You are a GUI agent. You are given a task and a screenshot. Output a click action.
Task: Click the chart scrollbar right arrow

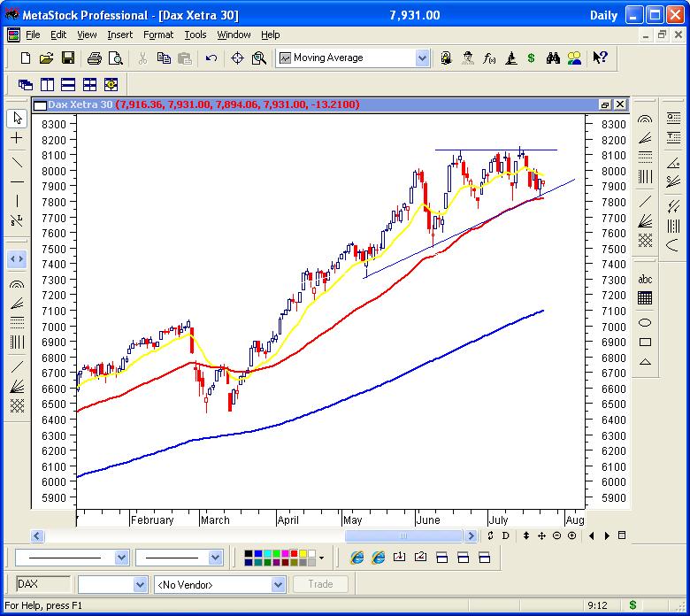(471, 535)
